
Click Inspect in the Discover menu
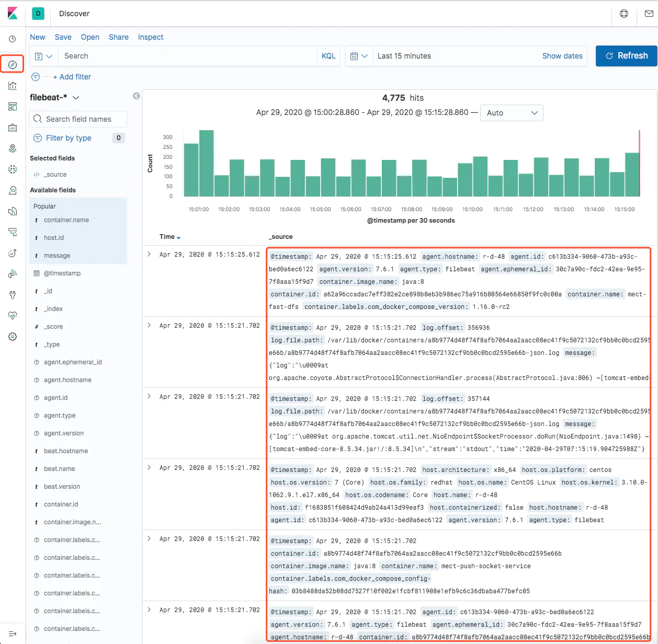tap(151, 37)
